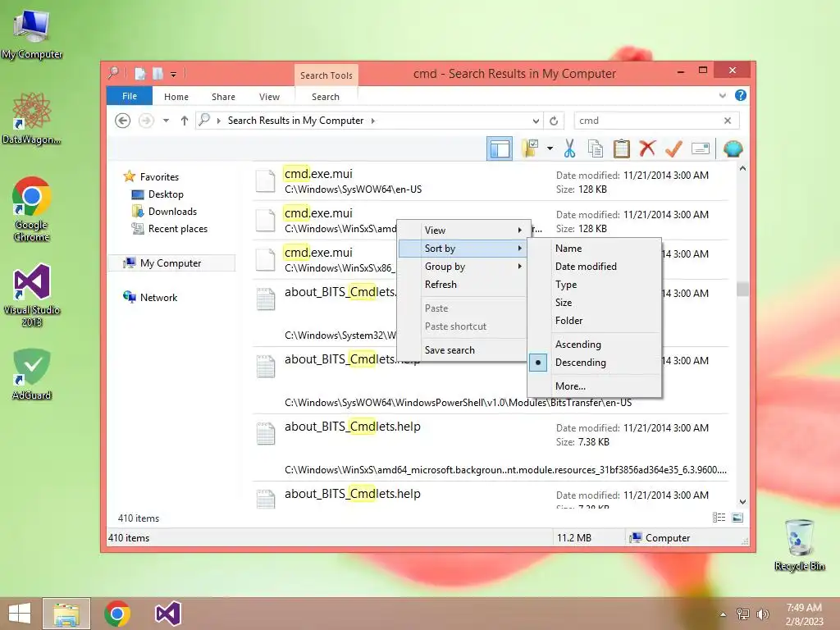Clear the cmd search box

[728, 121]
